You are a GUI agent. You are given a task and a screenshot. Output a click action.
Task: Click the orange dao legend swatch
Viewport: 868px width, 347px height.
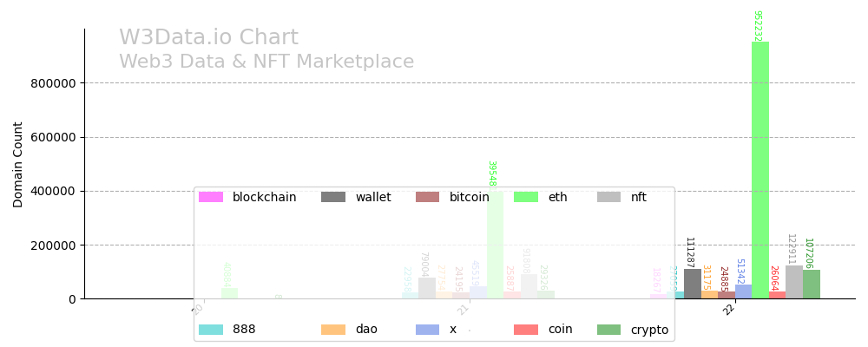click(333, 330)
